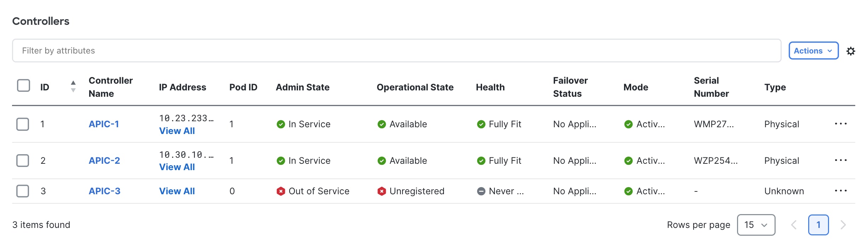The height and width of the screenshot is (246, 868).
Task: Open the row actions menu for APIC-1
Action: point(841,124)
